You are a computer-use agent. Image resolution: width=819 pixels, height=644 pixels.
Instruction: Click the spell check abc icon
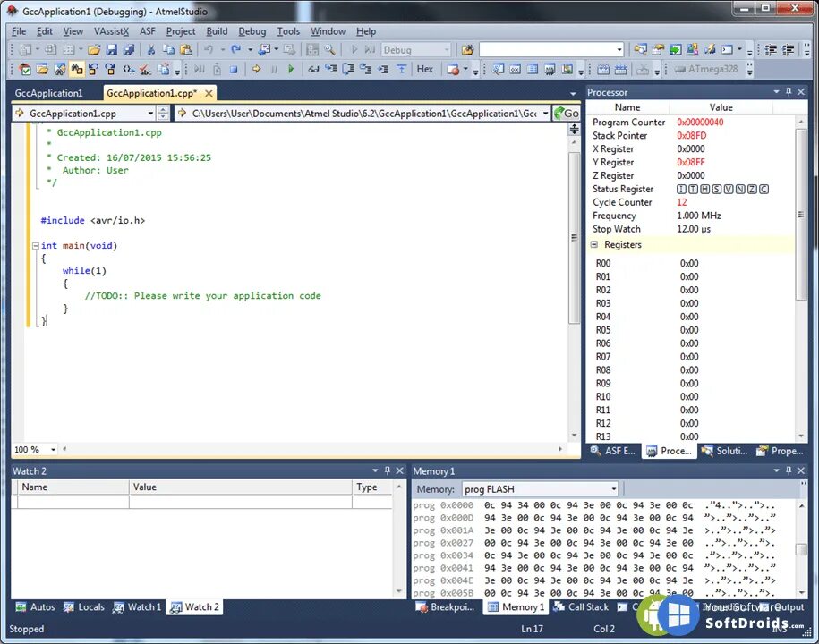point(145,69)
